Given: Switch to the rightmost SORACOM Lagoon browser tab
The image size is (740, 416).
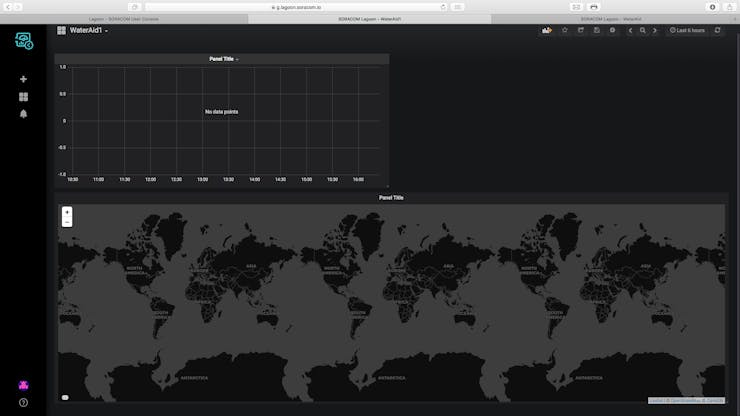Looking at the screenshot, I should tap(611, 19).
